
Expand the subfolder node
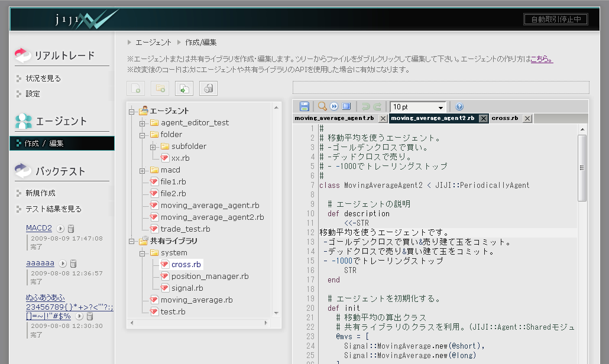pos(153,147)
